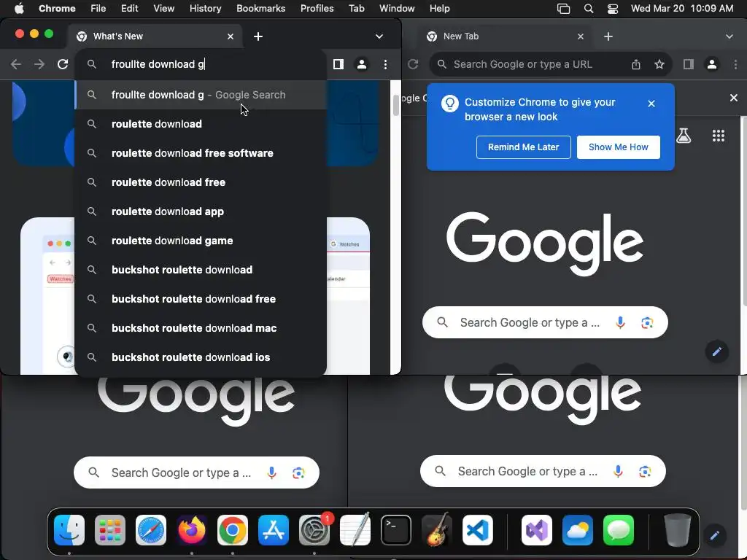Select the New Tab tab
747x560 pixels.
506,36
